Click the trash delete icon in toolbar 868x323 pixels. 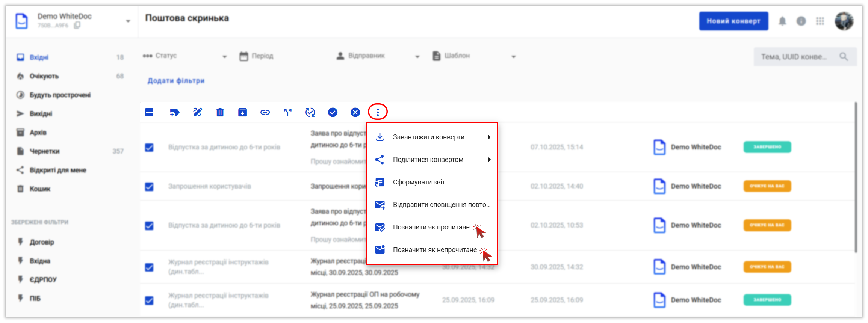pyautogui.click(x=220, y=112)
